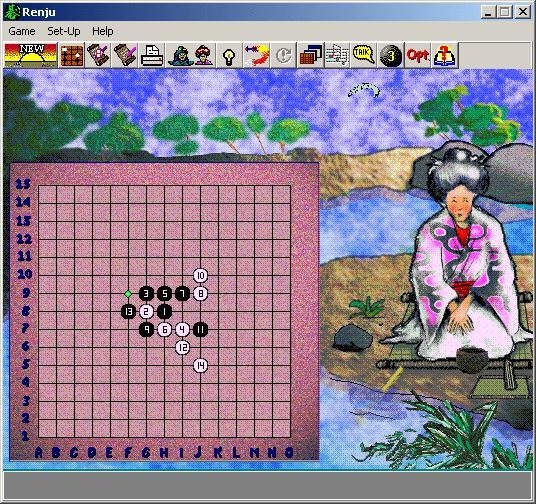This screenshot has width=536, height=504.
Task: Click white stone numbered 14
Action: point(200,366)
